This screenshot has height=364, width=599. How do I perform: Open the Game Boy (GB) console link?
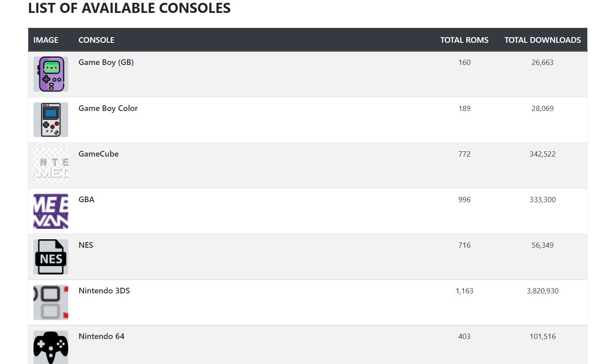106,63
